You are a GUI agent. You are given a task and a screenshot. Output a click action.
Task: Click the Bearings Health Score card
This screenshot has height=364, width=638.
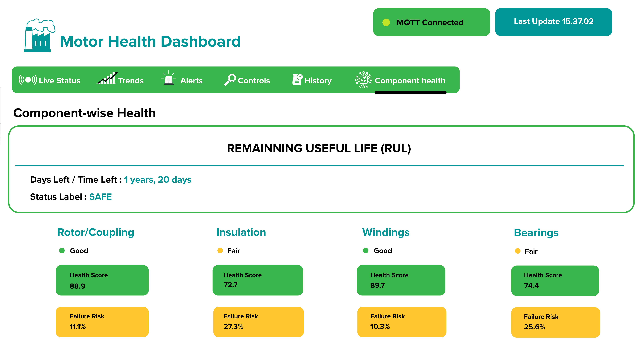555,281
